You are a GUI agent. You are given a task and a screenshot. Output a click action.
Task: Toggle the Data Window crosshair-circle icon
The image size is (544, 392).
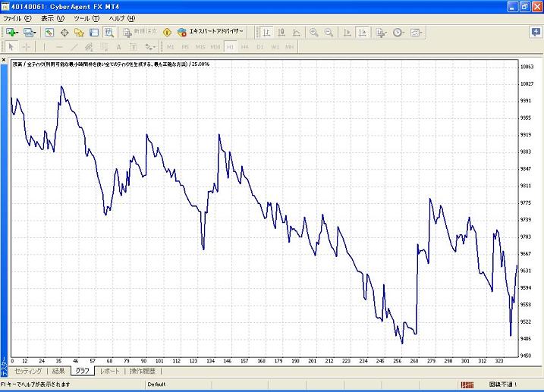[x=64, y=33]
